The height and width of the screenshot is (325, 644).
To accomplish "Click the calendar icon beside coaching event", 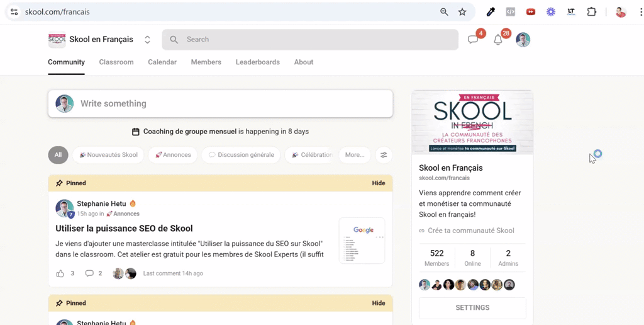I will [136, 132].
